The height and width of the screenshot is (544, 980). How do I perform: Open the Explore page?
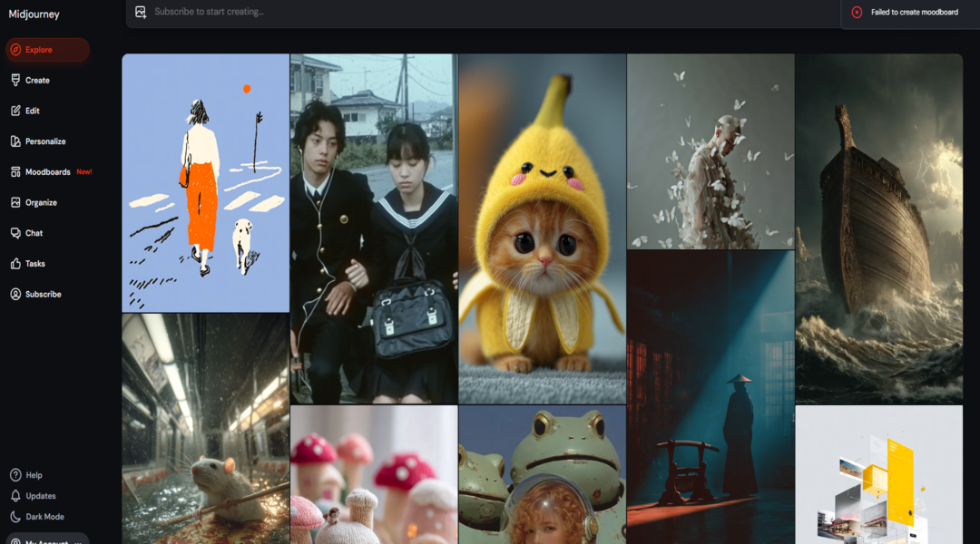(47, 49)
